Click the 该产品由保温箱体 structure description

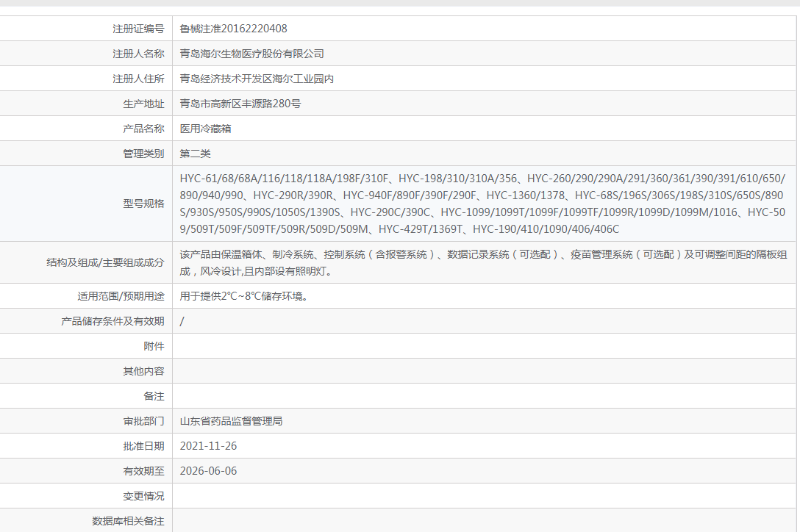click(x=483, y=262)
